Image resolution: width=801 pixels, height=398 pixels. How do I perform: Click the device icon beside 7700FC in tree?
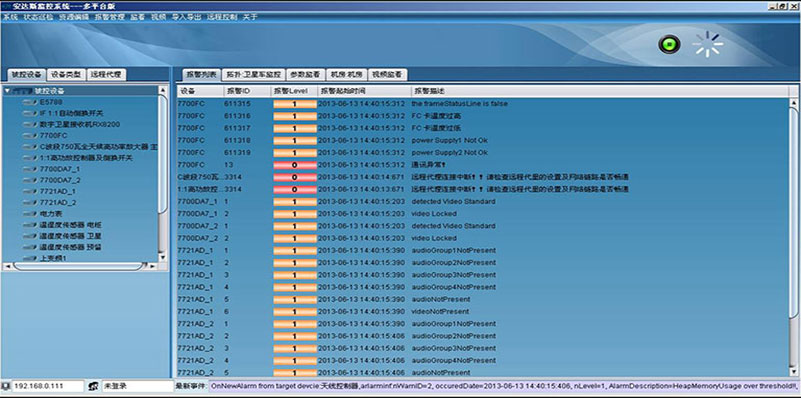coord(30,135)
